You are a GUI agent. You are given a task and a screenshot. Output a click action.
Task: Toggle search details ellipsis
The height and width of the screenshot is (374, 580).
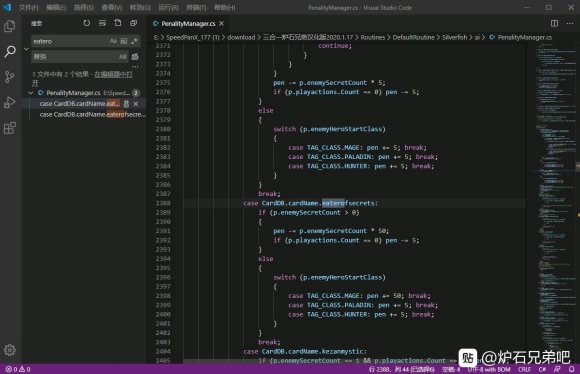tap(135, 67)
